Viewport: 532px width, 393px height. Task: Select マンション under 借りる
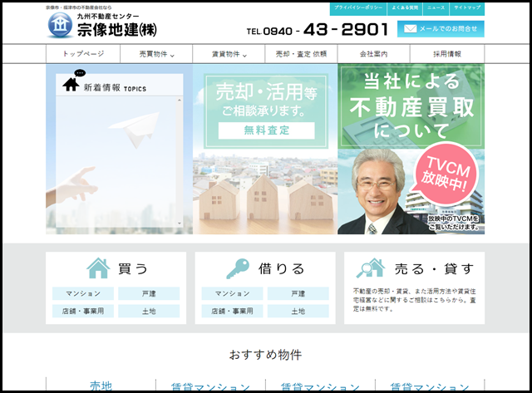[233, 293]
